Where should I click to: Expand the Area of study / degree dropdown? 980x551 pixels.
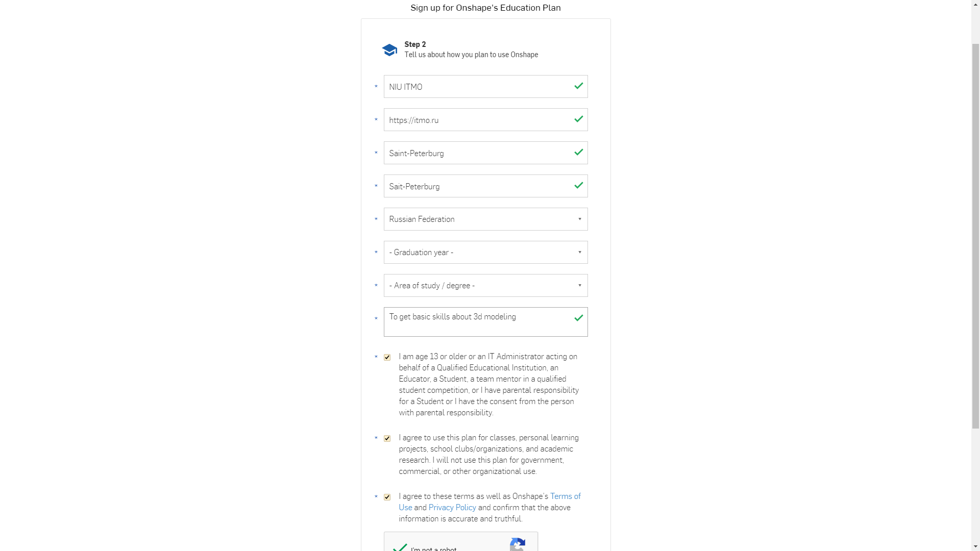click(x=485, y=285)
